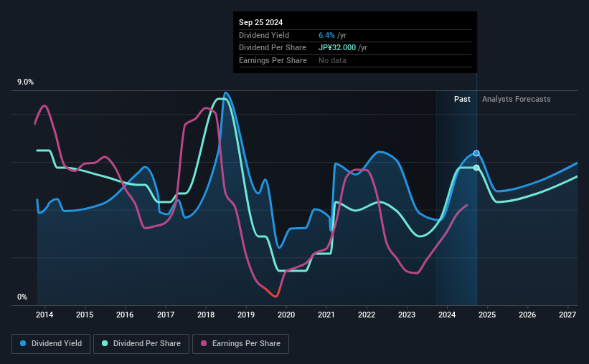589x364 pixels.
Task: Click the Dividend Yield row label in tooltip
Action: [264, 35]
